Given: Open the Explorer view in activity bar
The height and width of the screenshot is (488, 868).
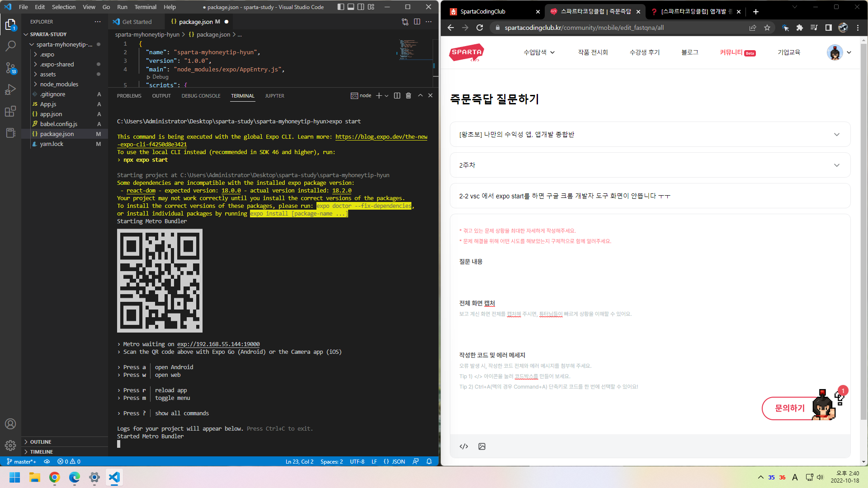Looking at the screenshot, I should click(10, 24).
